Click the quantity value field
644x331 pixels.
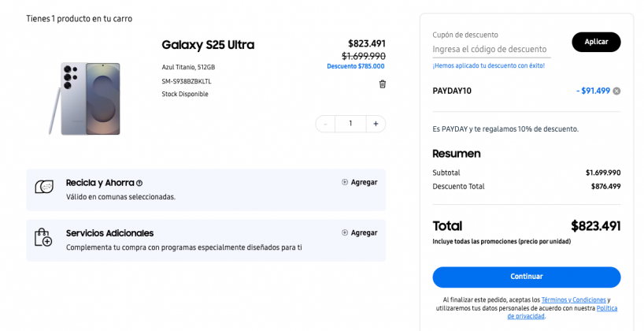pyautogui.click(x=350, y=124)
